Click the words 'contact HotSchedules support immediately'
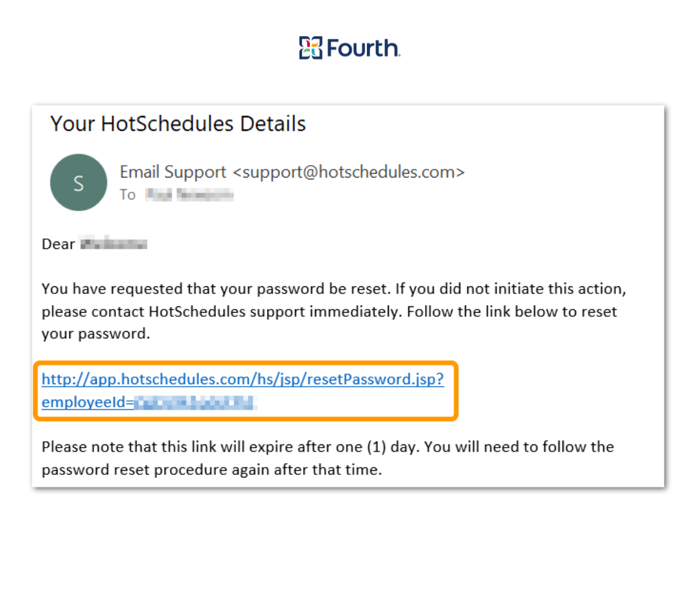The width and height of the screenshot is (700, 596). coord(248,312)
